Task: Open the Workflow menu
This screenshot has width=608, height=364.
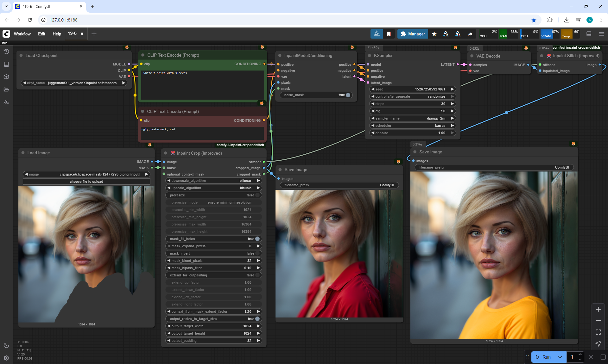Action: click(22, 34)
